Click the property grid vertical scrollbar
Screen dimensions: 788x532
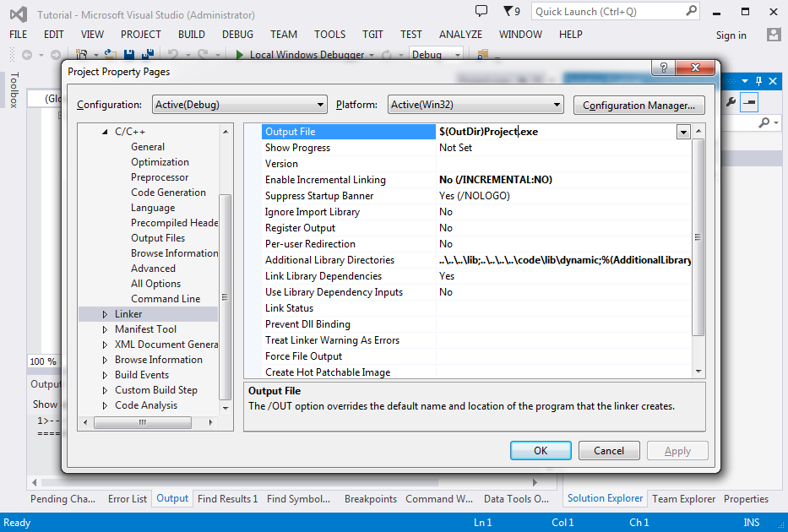(698, 237)
